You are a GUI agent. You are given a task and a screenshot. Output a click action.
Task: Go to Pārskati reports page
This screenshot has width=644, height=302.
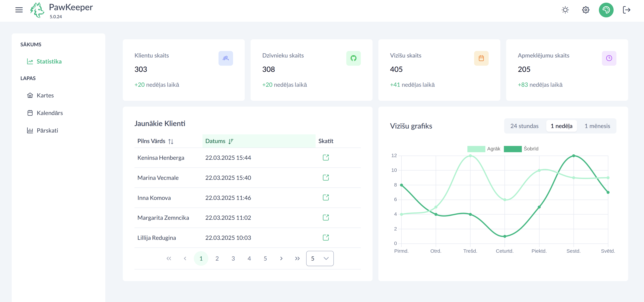(x=47, y=131)
